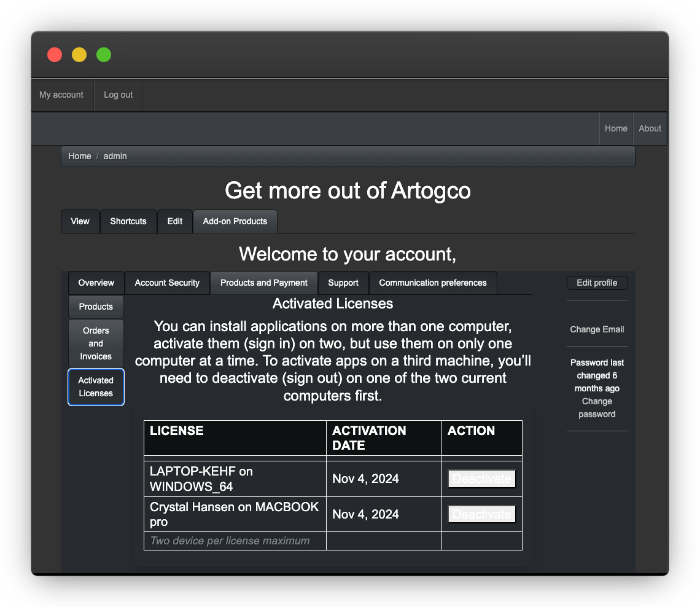Open the Support tab

(x=343, y=283)
